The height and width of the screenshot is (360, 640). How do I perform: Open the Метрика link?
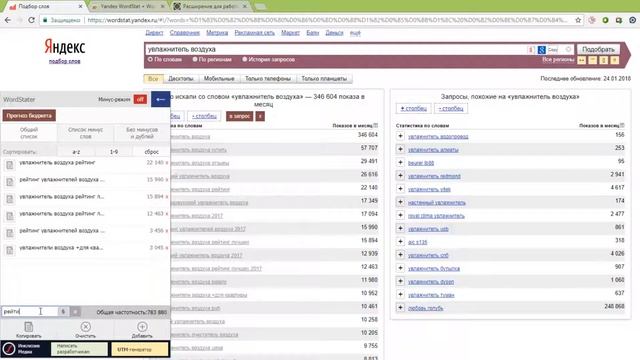point(217,33)
